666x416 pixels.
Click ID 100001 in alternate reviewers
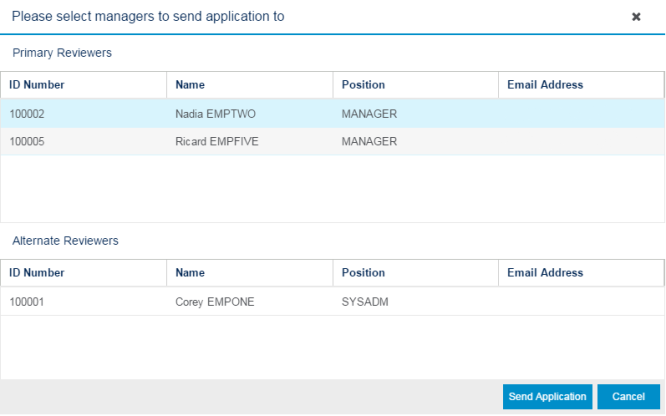pyautogui.click(x=27, y=302)
